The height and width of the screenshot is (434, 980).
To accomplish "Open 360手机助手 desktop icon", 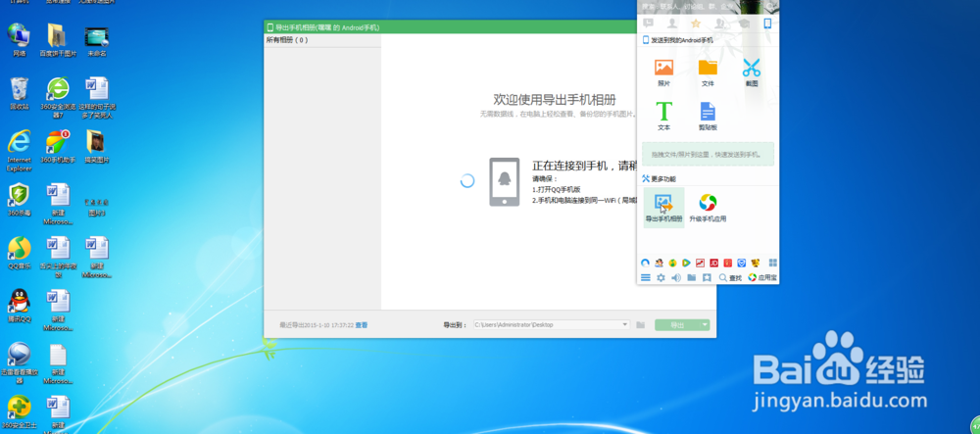I will [58, 147].
